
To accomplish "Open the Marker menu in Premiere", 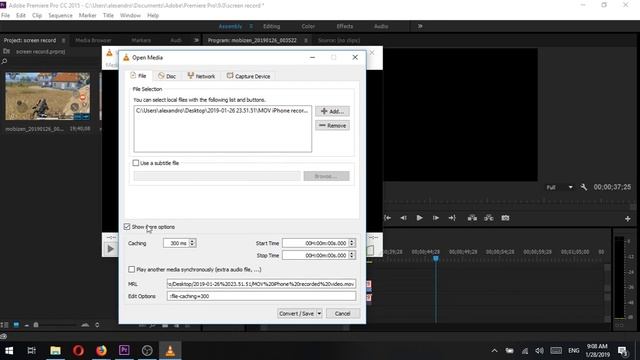I will pyautogui.click(x=87, y=16).
